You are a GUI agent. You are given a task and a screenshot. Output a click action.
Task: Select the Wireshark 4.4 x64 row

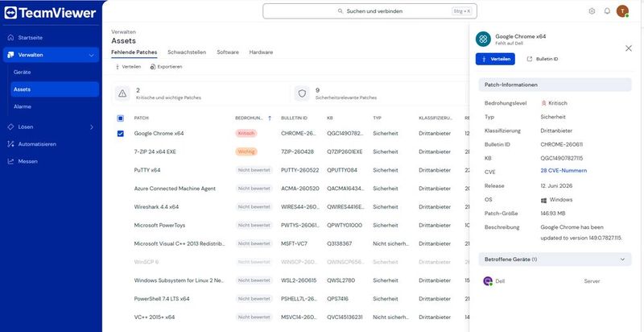coord(290,206)
